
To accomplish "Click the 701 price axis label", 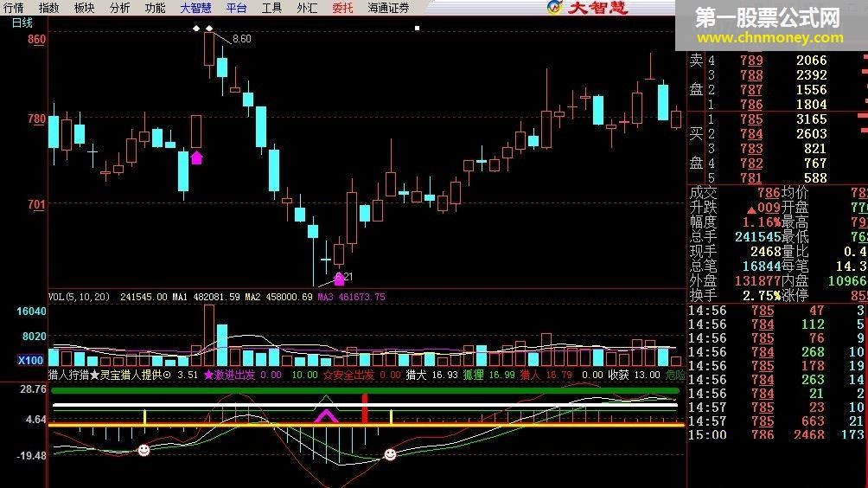I will click(x=36, y=204).
